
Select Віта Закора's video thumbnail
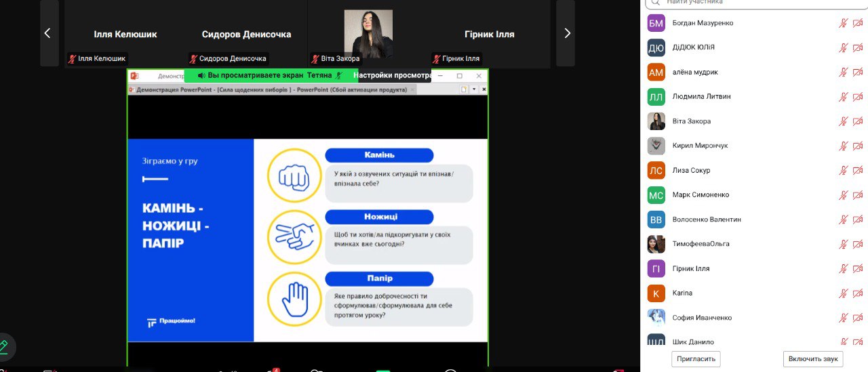pyautogui.click(x=368, y=34)
